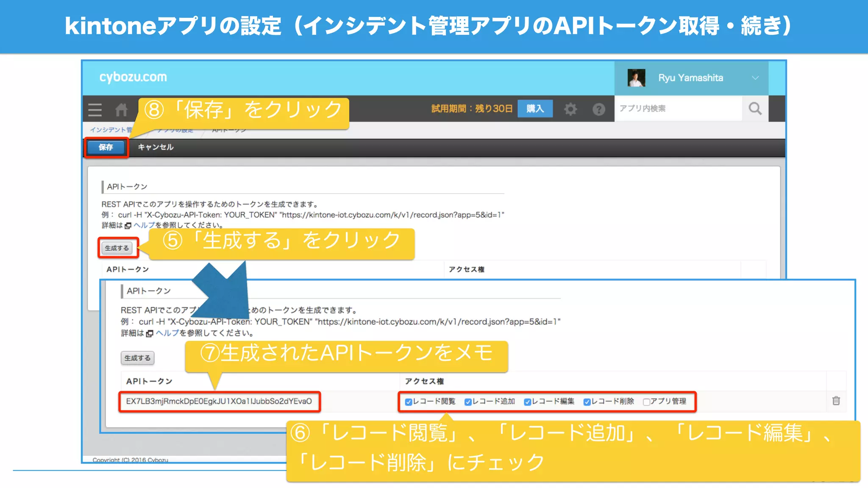Screen dimensions: 868x488
Task: Click the Copyright (C) 2016 Cybozu footer text
Action: click(x=131, y=460)
